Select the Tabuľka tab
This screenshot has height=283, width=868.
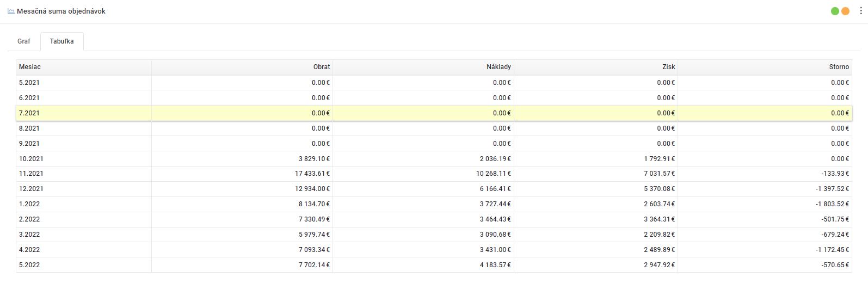pos(61,41)
